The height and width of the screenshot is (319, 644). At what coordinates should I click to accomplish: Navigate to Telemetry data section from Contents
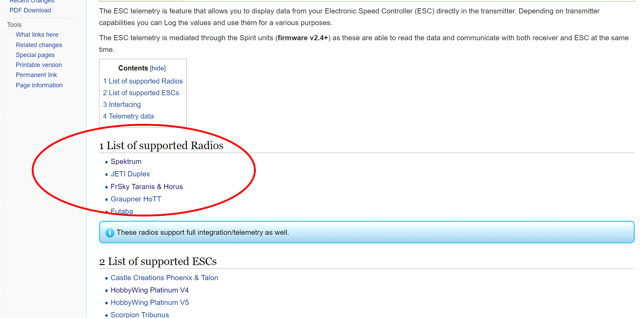click(128, 116)
